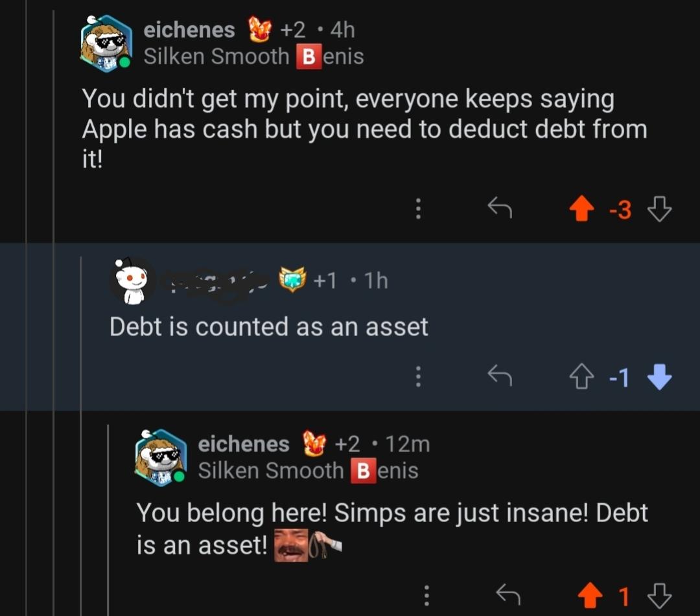
Task: Open eichenes avatar on bottom comment
Action: pyautogui.click(x=160, y=457)
